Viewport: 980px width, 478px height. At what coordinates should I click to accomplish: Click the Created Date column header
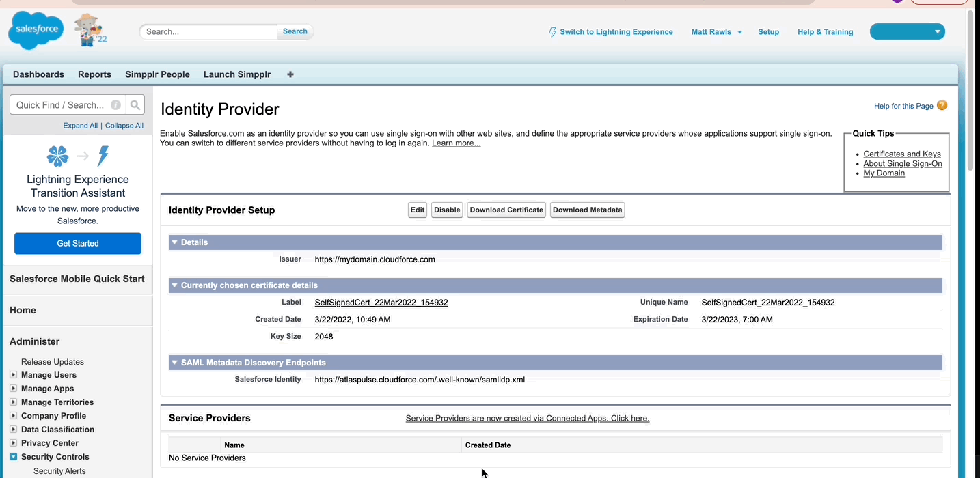tap(488, 445)
